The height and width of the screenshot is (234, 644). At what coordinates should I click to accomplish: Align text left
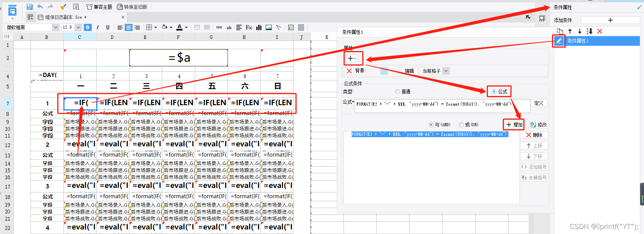pyautogui.click(x=120, y=27)
